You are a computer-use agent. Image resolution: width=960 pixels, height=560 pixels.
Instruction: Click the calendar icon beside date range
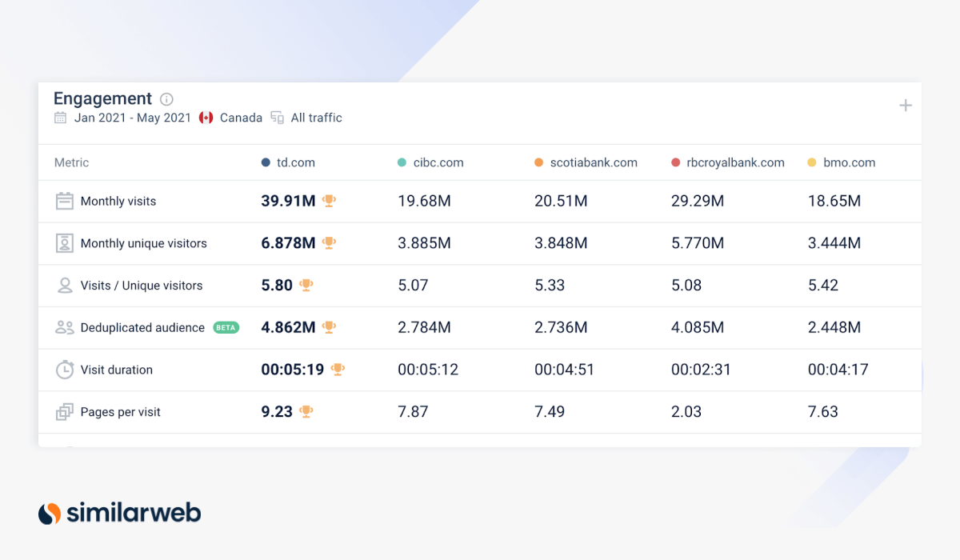pos(61,118)
